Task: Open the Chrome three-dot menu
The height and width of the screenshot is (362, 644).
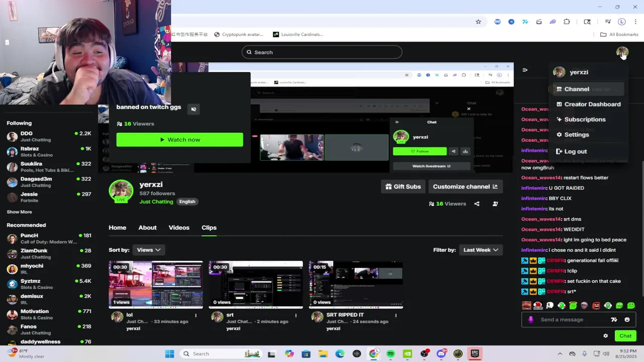Action: point(635,22)
